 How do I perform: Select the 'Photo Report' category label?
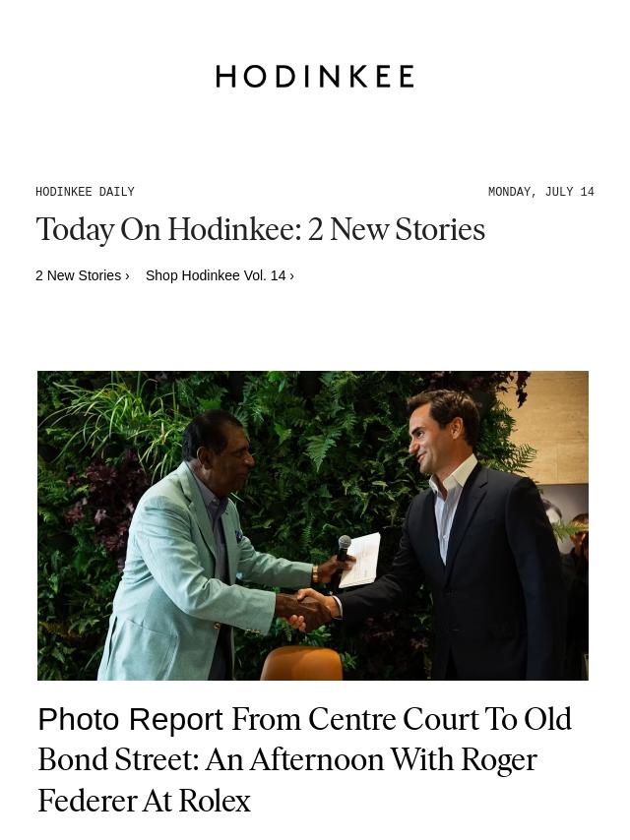click(130, 719)
